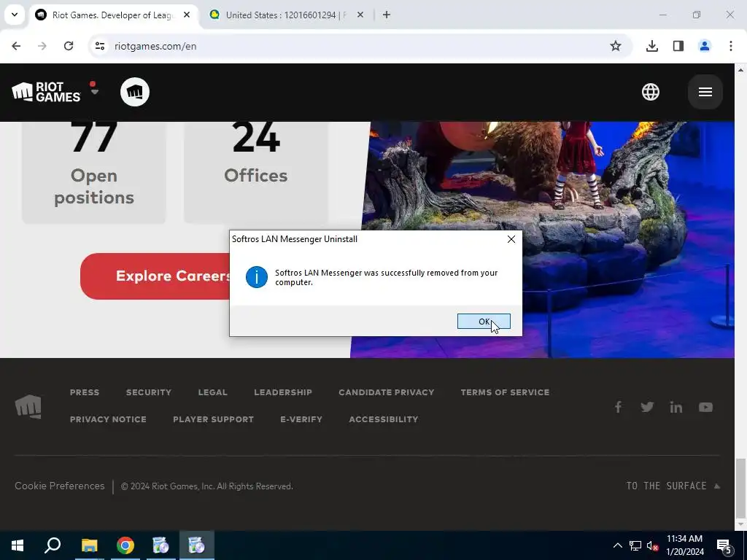Open the Privacy Notice footer link
Viewport: 747px width, 560px height.
108,419
